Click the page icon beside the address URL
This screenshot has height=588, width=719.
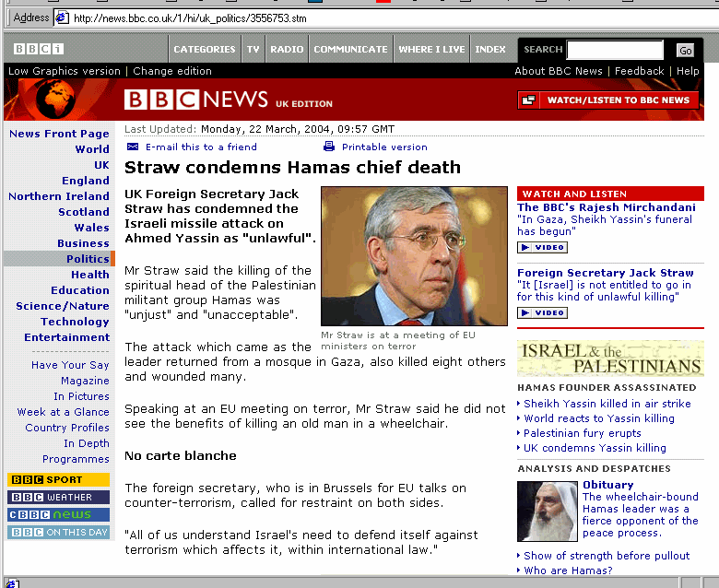tap(62, 18)
